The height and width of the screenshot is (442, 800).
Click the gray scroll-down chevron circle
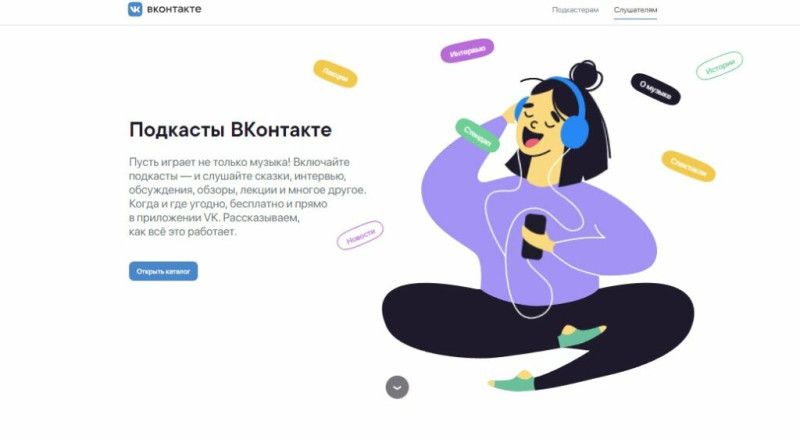tap(397, 387)
